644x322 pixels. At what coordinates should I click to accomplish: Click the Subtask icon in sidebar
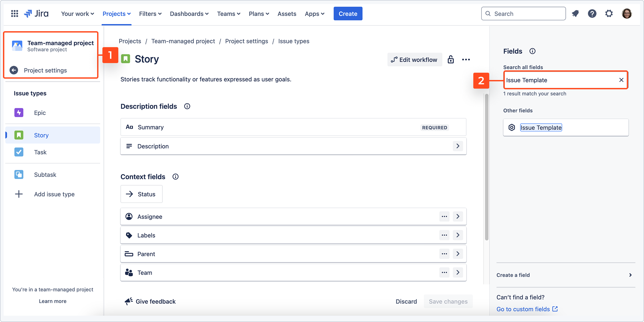pyautogui.click(x=19, y=175)
